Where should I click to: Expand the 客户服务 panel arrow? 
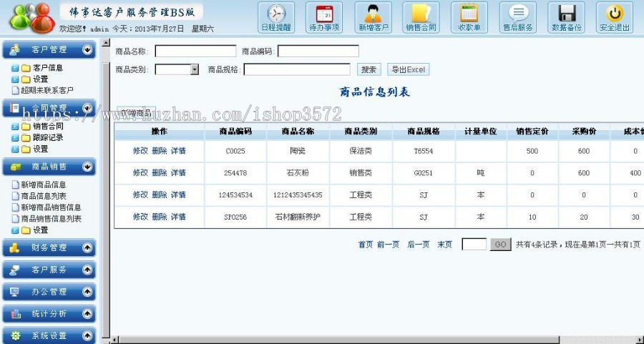(x=87, y=270)
